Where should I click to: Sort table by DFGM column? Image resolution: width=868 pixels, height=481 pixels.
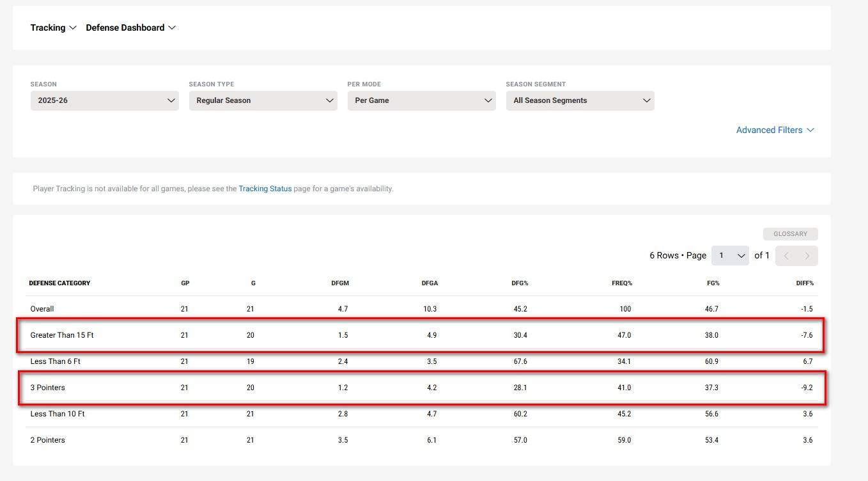pyautogui.click(x=340, y=283)
